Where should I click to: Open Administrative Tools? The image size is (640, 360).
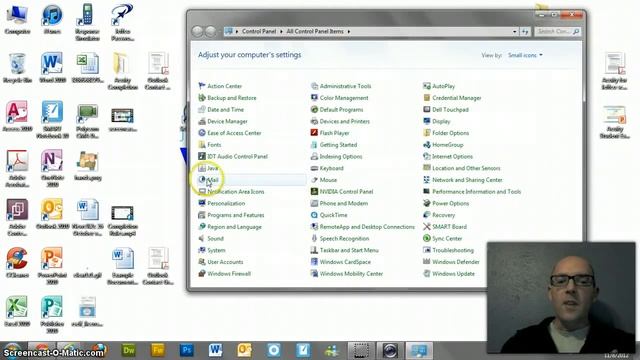click(345, 86)
